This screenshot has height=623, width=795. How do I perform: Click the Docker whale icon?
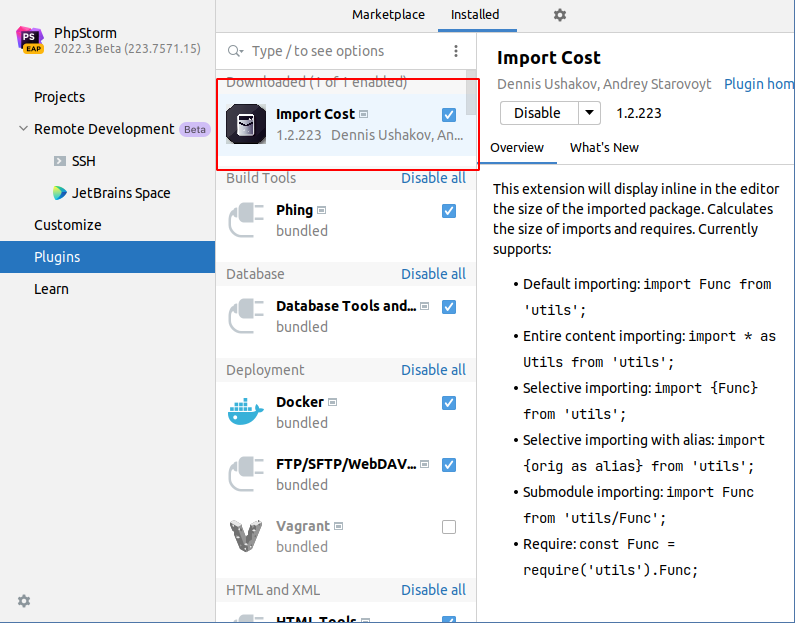[246, 412]
